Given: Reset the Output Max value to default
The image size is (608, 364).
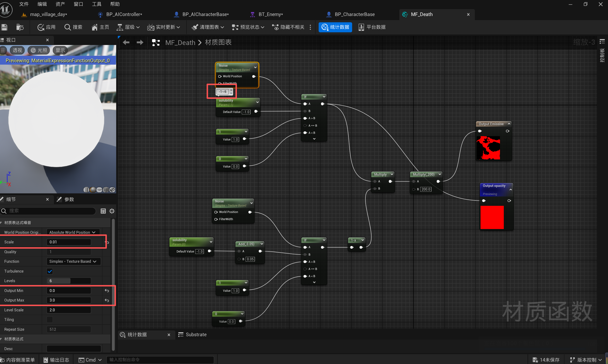Looking at the screenshot, I should click(x=107, y=300).
